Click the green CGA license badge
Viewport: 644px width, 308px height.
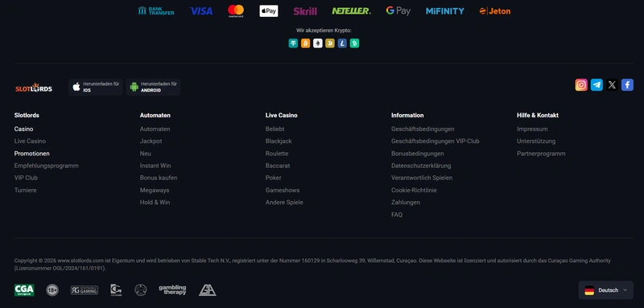click(24, 290)
